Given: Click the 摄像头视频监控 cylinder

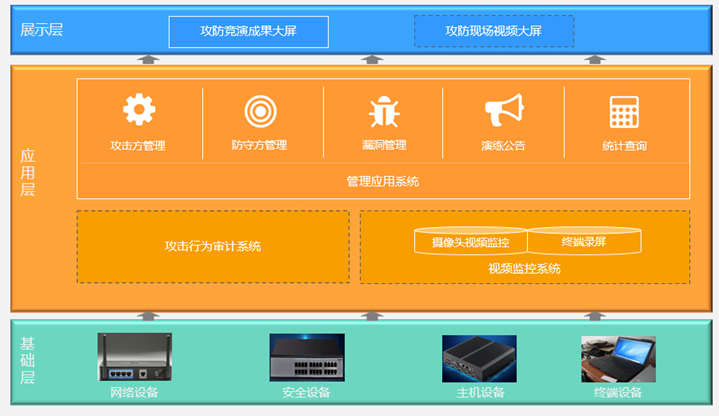Looking at the screenshot, I should [x=470, y=241].
